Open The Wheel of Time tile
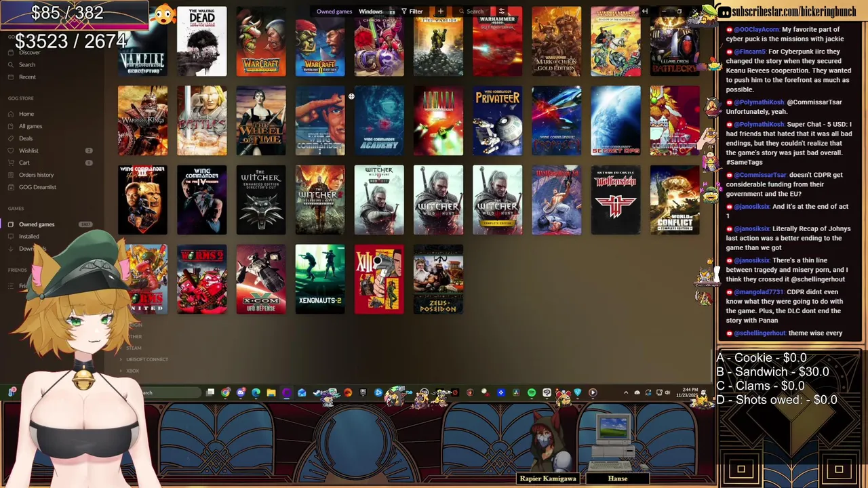This screenshot has width=868, height=488. coord(261,121)
